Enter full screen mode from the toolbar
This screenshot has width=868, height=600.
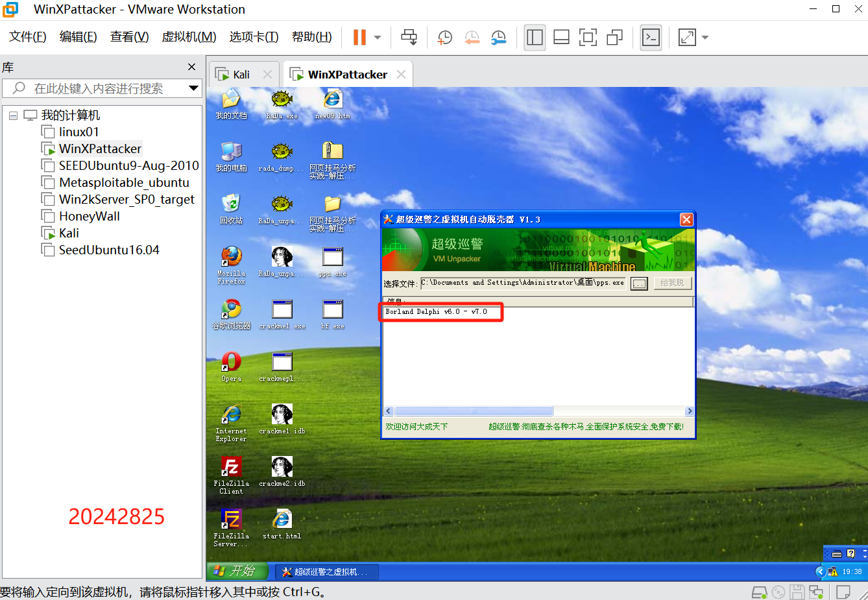[x=588, y=38]
